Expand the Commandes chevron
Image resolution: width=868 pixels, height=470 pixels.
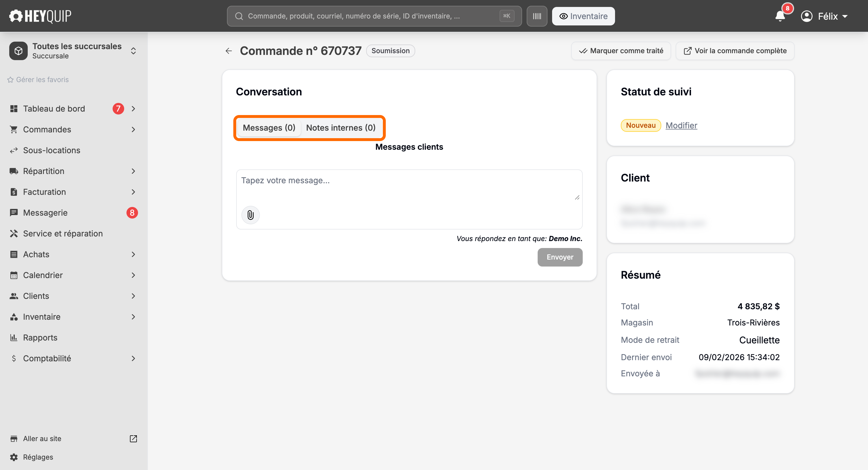(x=133, y=129)
